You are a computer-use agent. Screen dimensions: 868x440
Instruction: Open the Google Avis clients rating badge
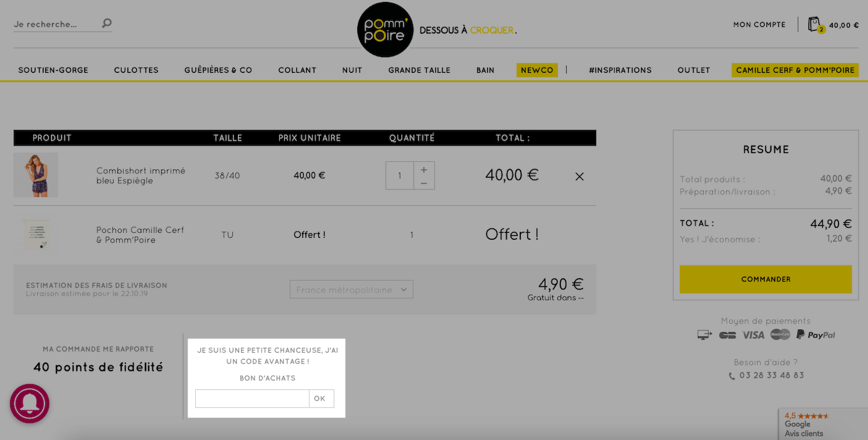click(823, 424)
